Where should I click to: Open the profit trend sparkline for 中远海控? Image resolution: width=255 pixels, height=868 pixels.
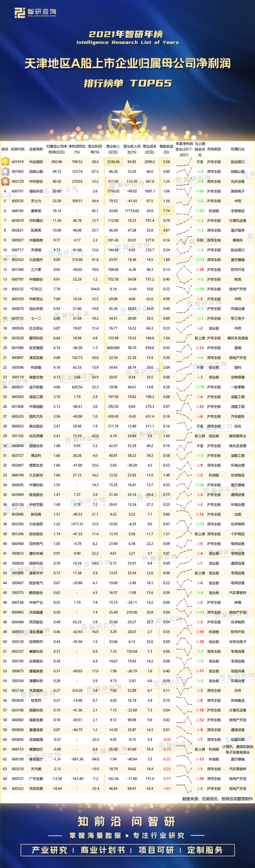coord(184,162)
